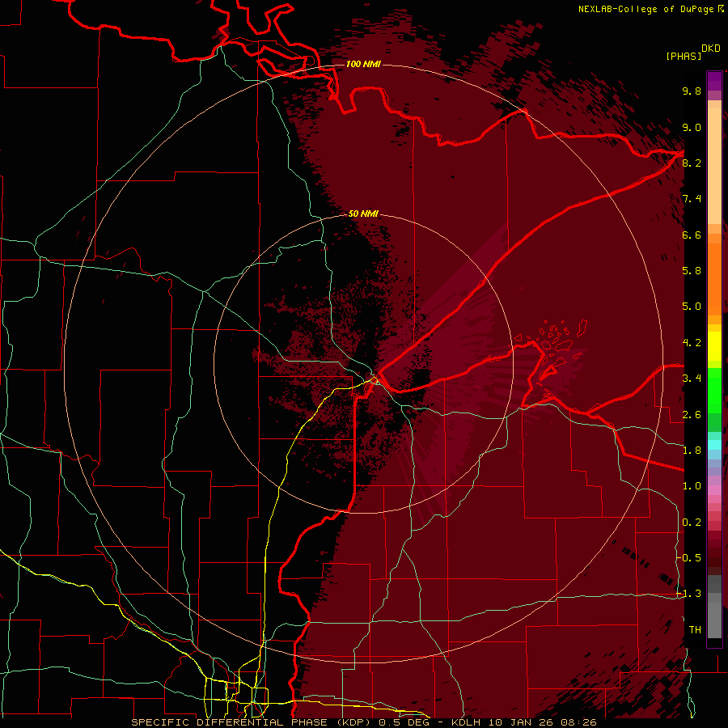Click the 1.0 value on color scale
Viewport: 728px width, 728px height.
point(692,486)
